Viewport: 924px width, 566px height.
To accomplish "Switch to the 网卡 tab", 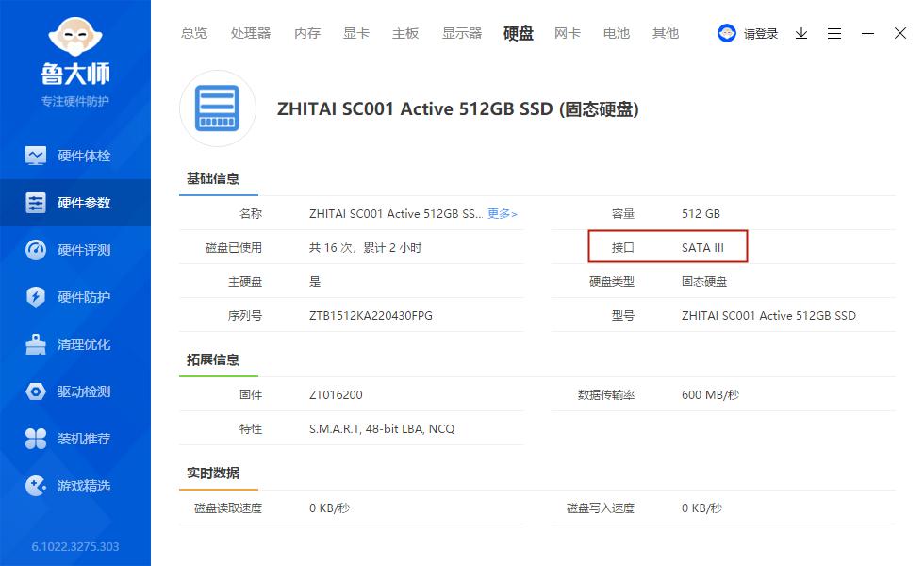I will coord(567,33).
